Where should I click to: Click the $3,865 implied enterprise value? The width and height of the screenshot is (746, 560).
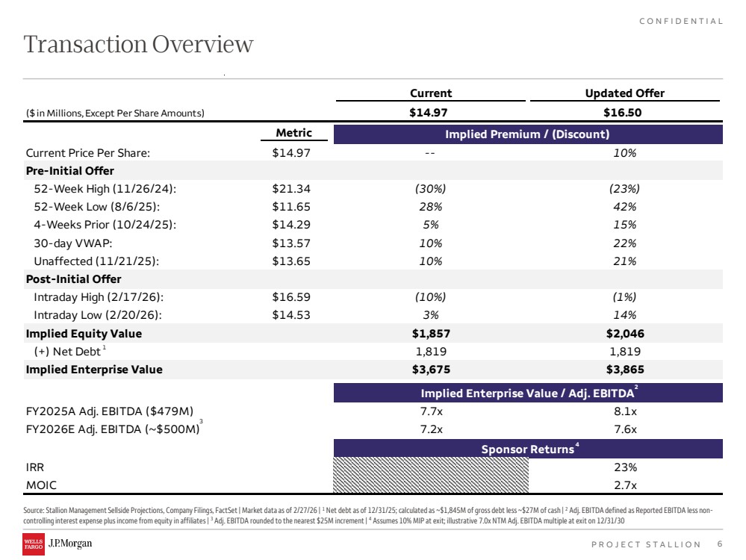pyautogui.click(x=625, y=370)
